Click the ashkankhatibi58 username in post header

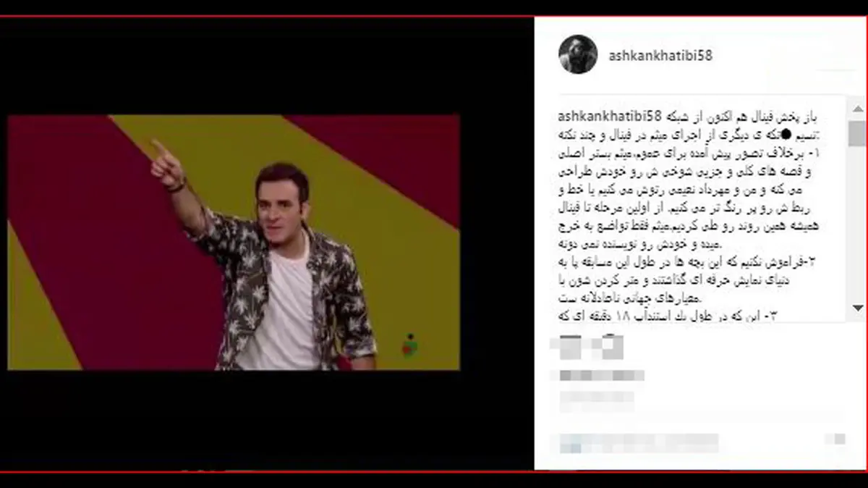pyautogui.click(x=660, y=55)
